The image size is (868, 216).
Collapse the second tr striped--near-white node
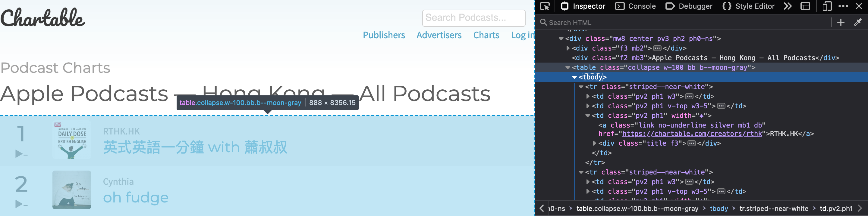581,173
